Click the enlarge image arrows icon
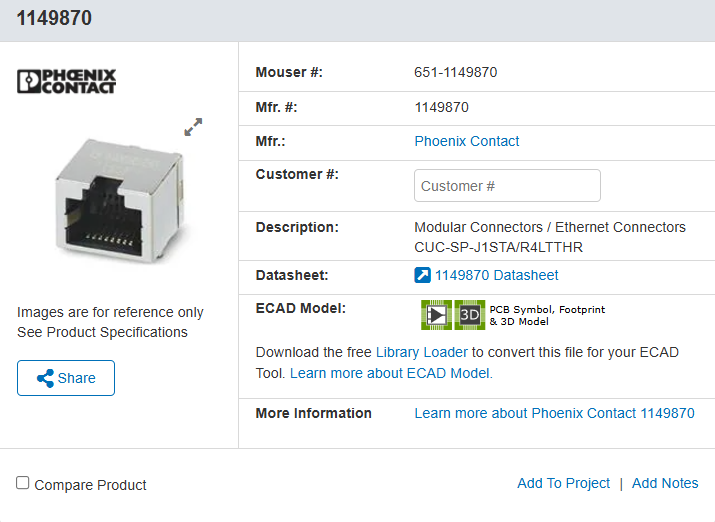715x522 pixels. (193, 127)
